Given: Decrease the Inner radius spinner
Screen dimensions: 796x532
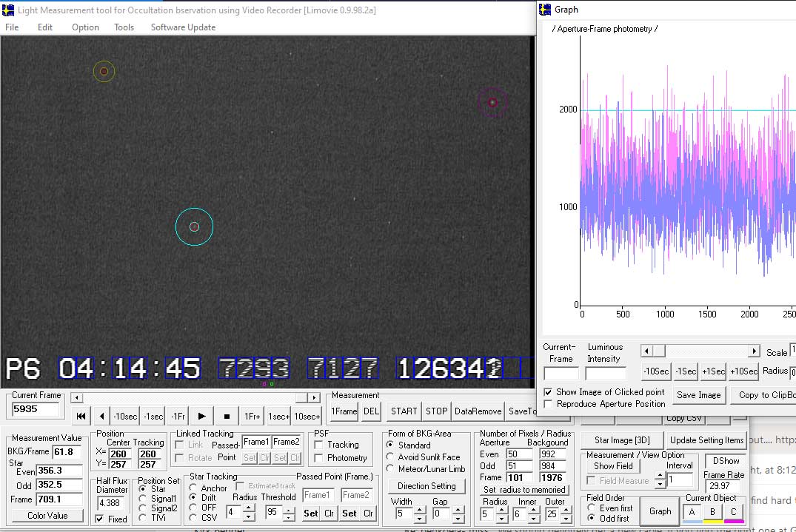Looking at the screenshot, I should click(x=534, y=518).
